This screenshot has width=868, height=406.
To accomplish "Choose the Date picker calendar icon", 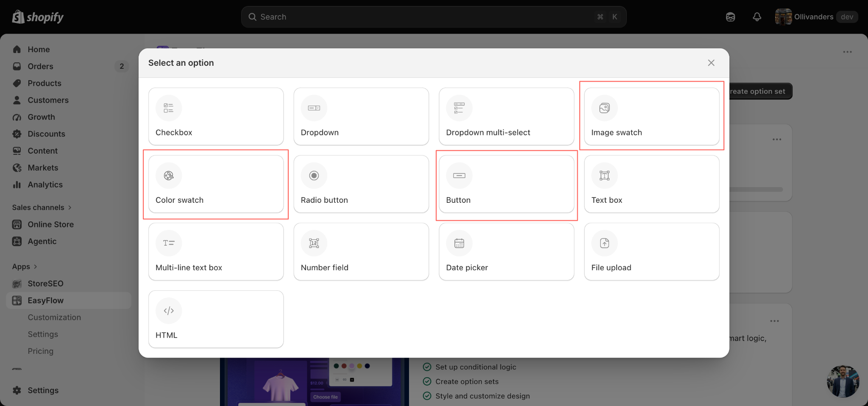I will (x=459, y=243).
